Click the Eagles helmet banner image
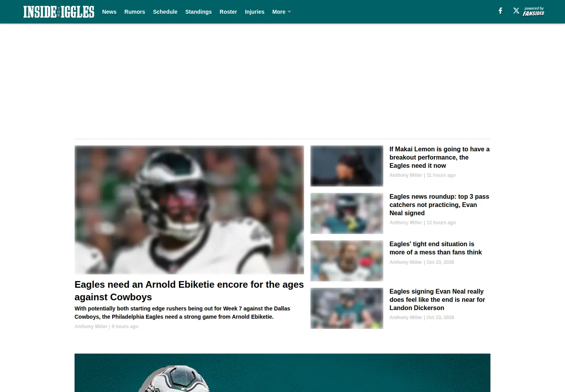 click(282, 373)
